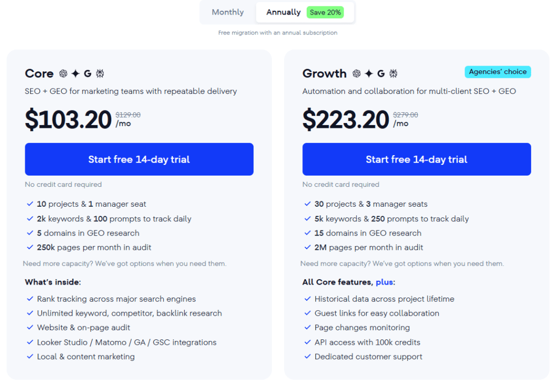Image resolution: width=550 pixels, height=392 pixels.
Task: Click the OpenAI logo next to the Core title
Action: tap(63, 74)
